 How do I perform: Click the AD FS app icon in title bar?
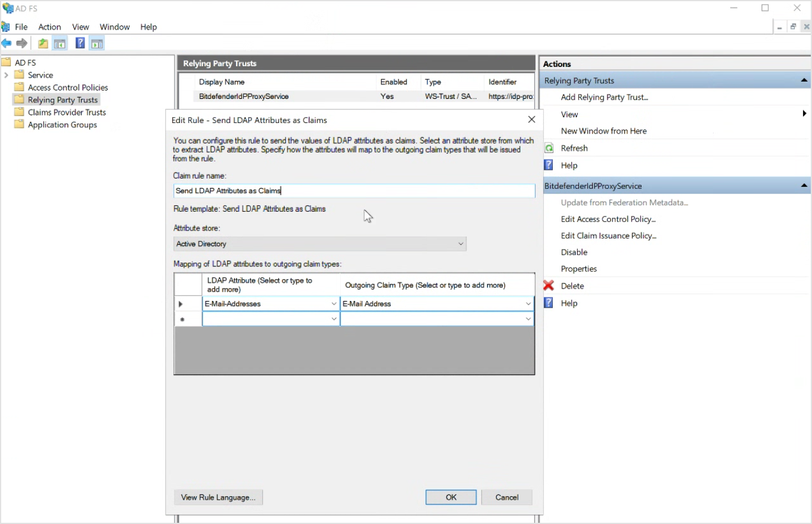pyautogui.click(x=8, y=8)
